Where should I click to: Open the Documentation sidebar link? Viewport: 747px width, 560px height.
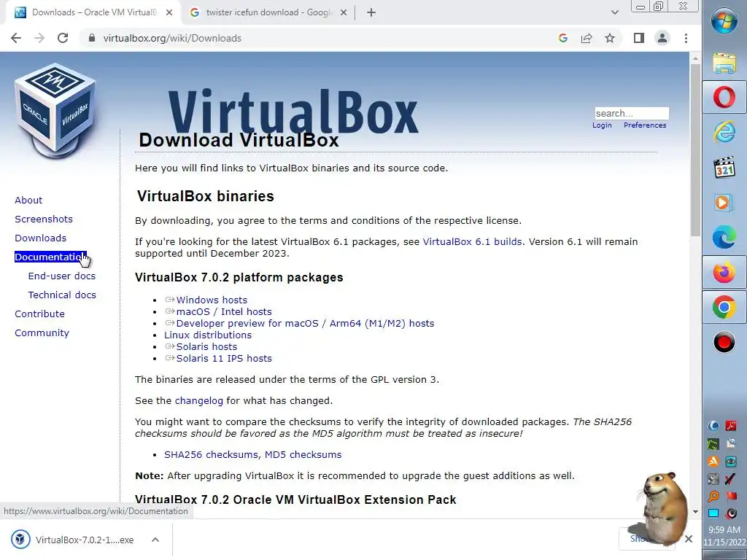(50, 257)
